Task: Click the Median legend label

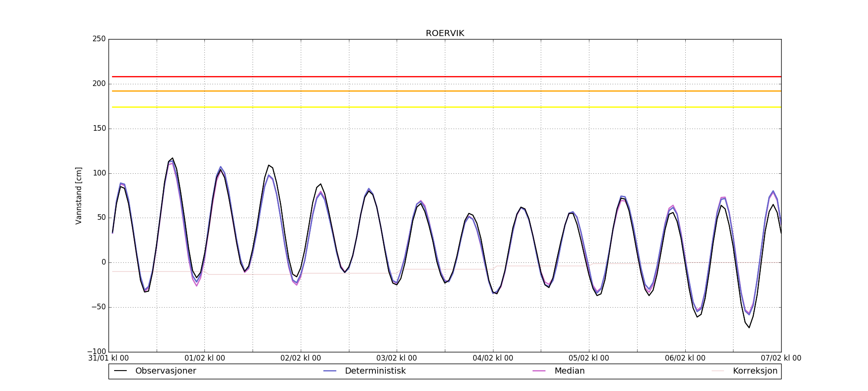Action: tap(569, 371)
